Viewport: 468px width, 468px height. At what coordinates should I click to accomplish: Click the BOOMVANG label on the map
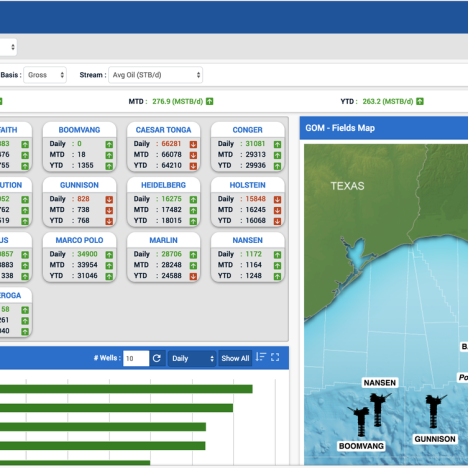pyautogui.click(x=361, y=446)
